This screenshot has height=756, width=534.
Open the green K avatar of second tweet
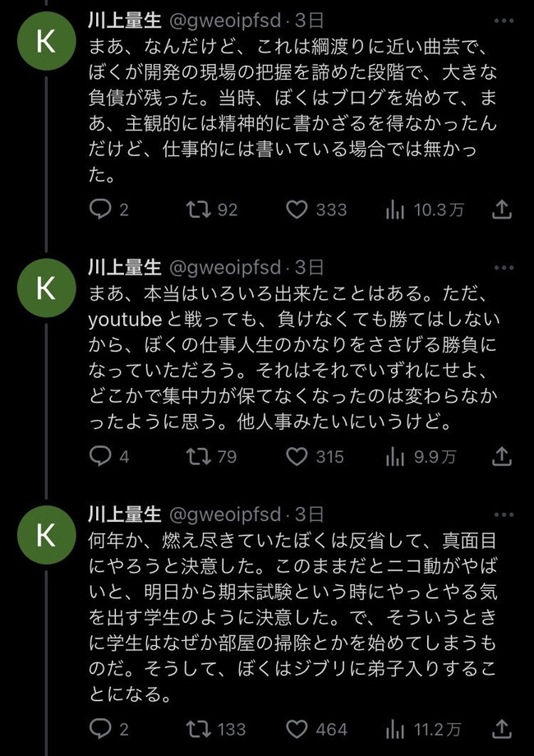pos(46,288)
